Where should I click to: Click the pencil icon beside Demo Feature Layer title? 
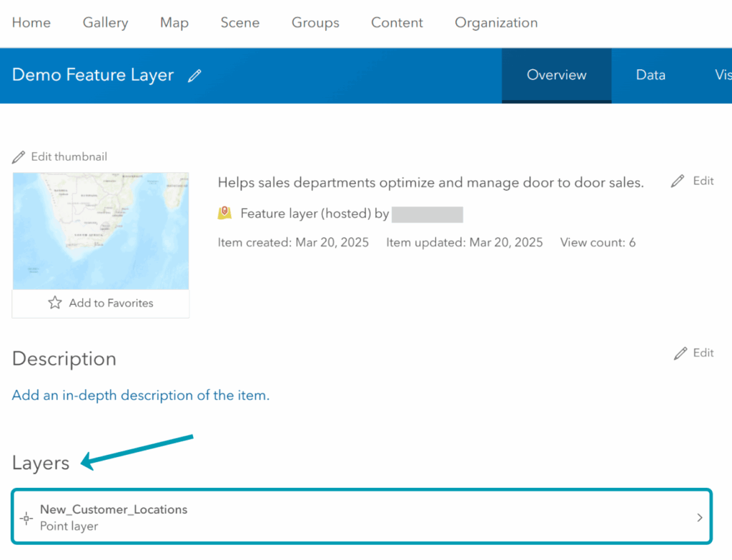tap(194, 76)
